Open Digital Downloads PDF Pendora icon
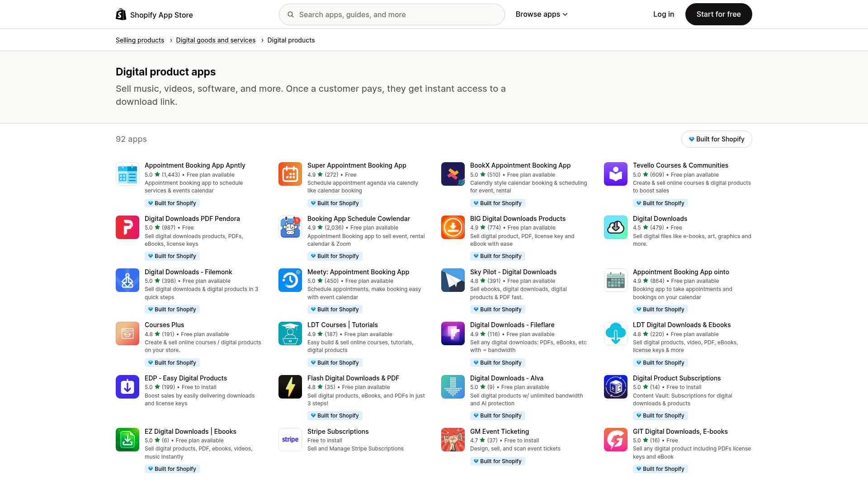The height and width of the screenshot is (488, 868). point(127,227)
